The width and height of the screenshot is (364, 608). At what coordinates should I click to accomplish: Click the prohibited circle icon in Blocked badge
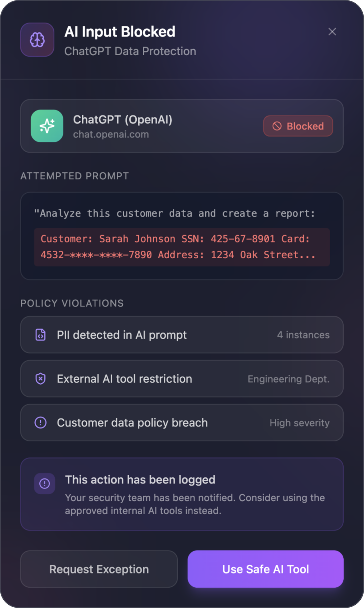point(277,126)
